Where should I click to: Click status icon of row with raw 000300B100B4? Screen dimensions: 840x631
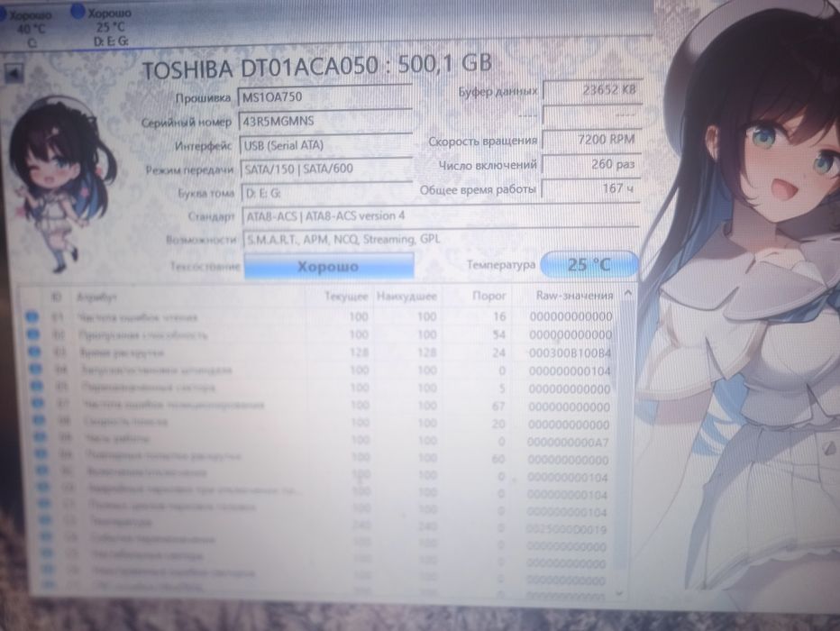[x=34, y=352]
